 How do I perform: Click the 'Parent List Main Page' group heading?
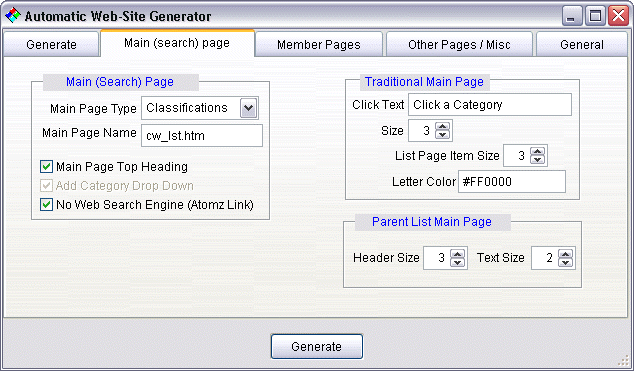[x=431, y=221]
